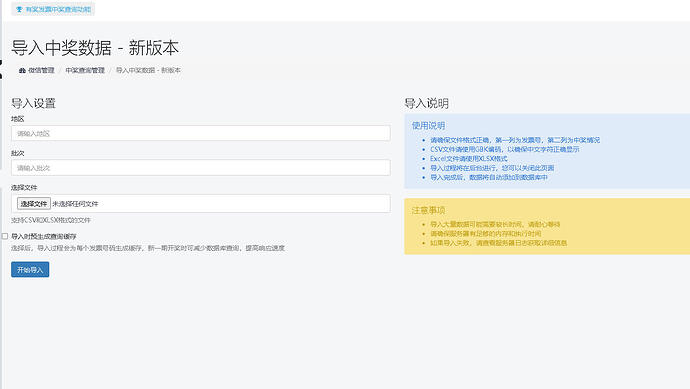
Task: Click the 选择文件 file chooser button
Action: coord(34,204)
